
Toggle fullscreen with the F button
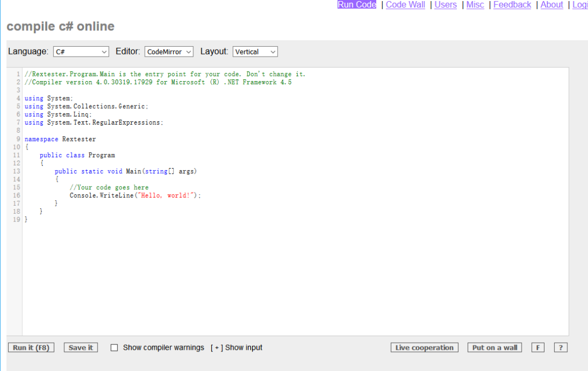(537, 348)
